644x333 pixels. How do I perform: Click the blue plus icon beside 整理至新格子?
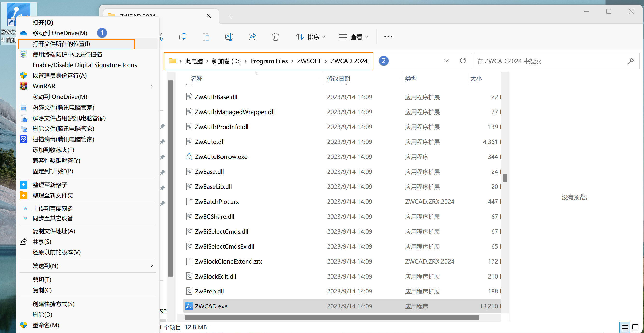23,185
